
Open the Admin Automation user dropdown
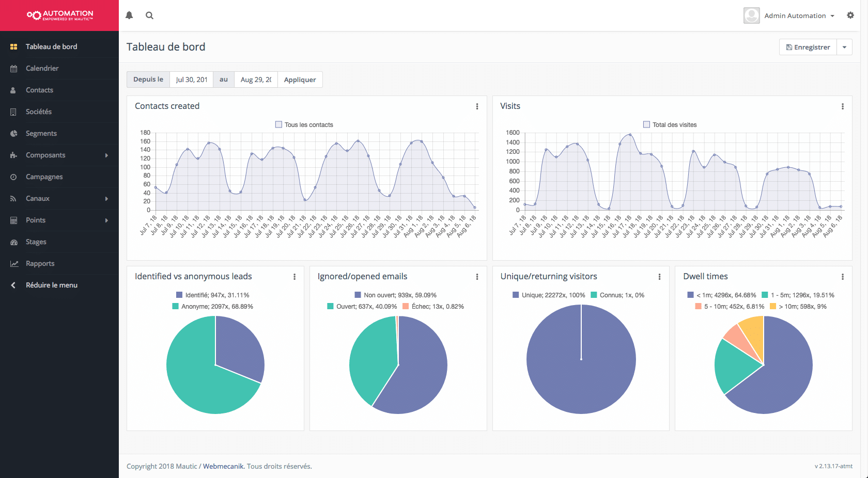point(799,16)
